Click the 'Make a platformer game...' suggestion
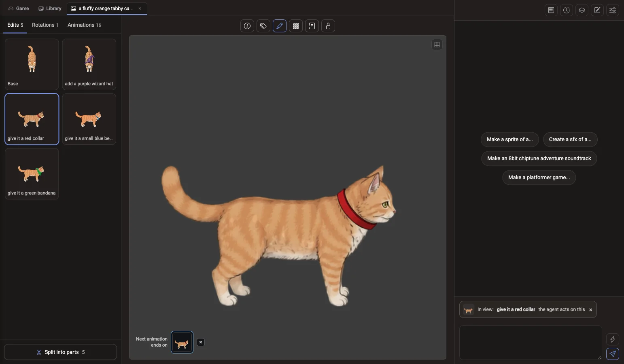Viewport: 624px width, 364px height. point(539,178)
